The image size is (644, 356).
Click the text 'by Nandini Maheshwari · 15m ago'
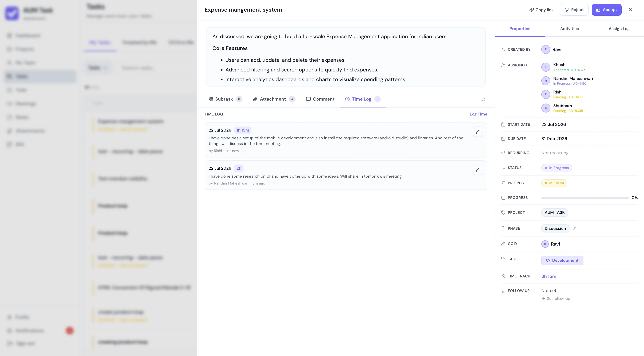coord(236,183)
